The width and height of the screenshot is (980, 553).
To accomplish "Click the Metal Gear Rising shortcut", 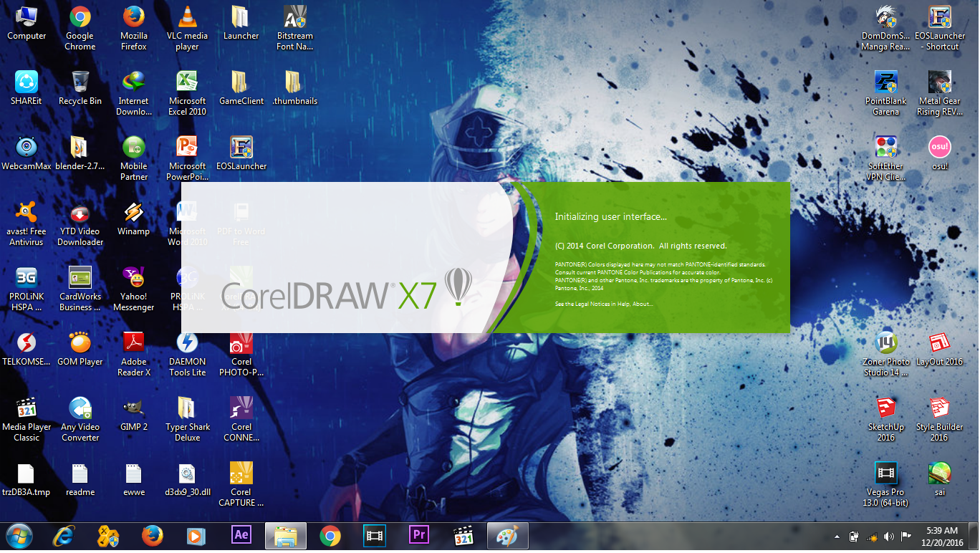I will [x=939, y=94].
